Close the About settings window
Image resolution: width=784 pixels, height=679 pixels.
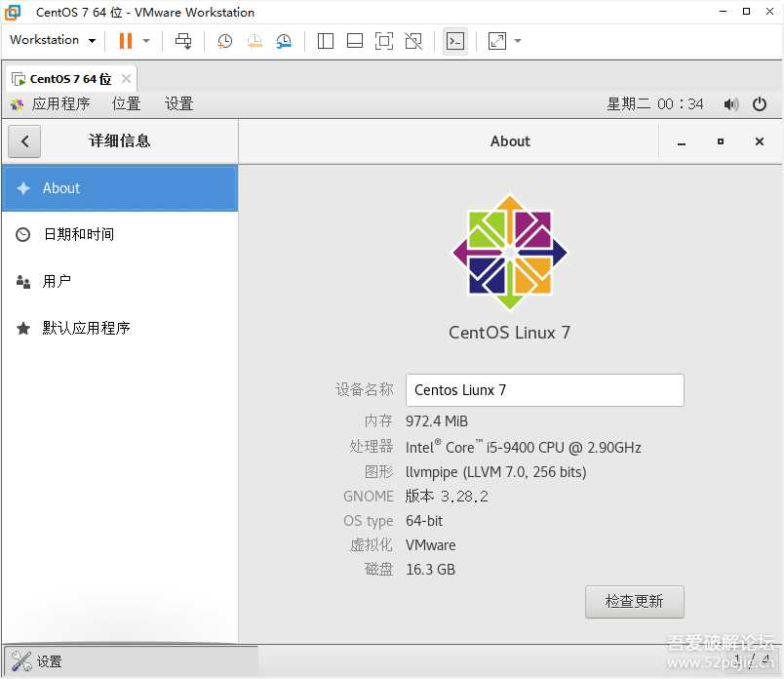tap(760, 141)
